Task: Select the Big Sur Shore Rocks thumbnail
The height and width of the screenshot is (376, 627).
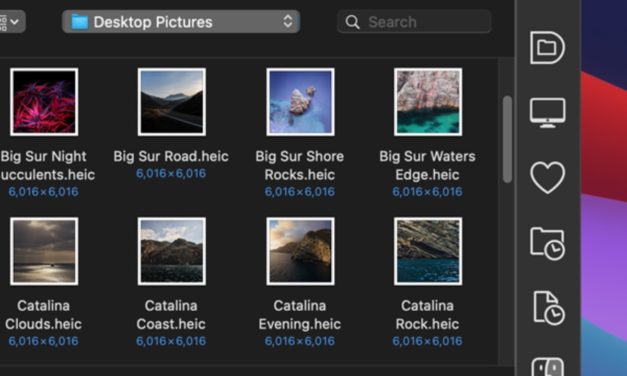Action: click(300, 102)
